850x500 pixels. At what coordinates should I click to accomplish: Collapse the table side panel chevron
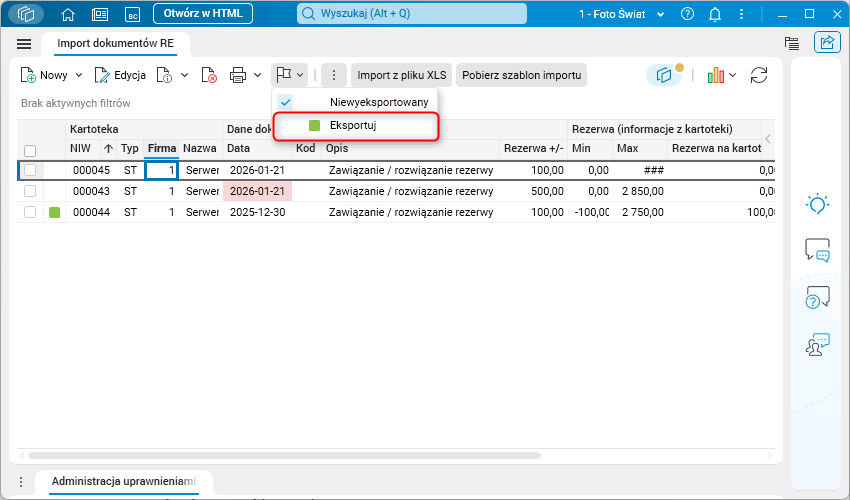coord(768,139)
